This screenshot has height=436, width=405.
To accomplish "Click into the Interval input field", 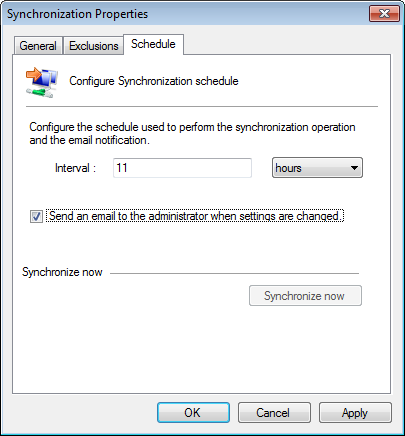I will (x=182, y=168).
